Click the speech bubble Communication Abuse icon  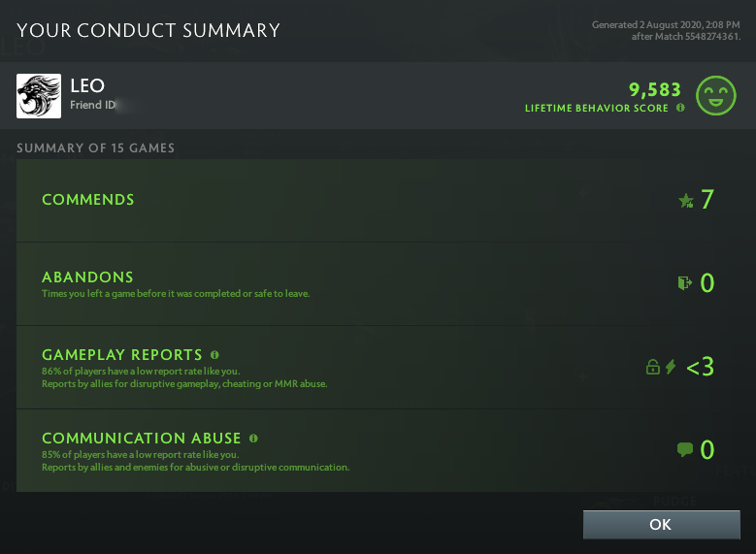[685, 449]
